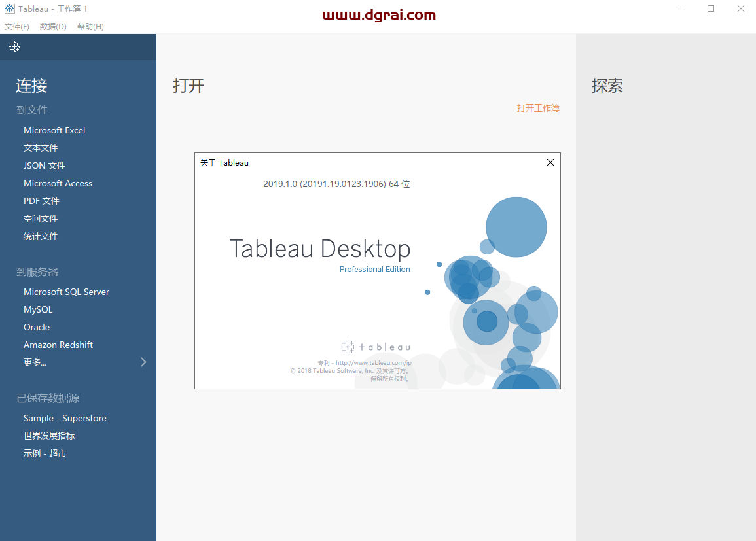The width and height of the screenshot is (756, 541).
Task: Close the 关于 Tableau dialog
Action: pos(550,162)
